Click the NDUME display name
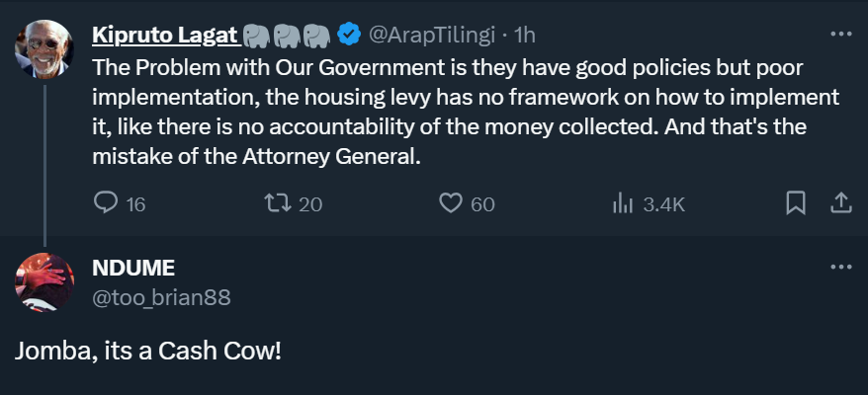 pyautogui.click(x=133, y=269)
